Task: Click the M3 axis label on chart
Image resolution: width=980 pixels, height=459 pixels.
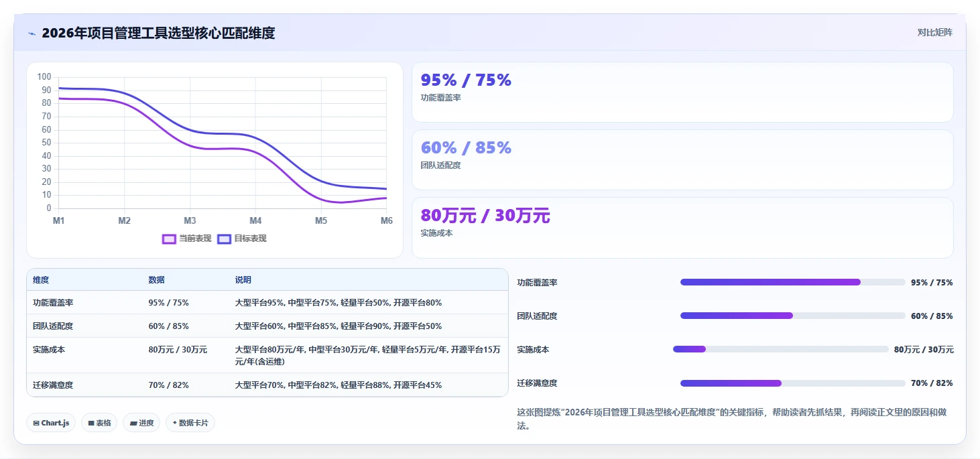Action: pos(190,221)
